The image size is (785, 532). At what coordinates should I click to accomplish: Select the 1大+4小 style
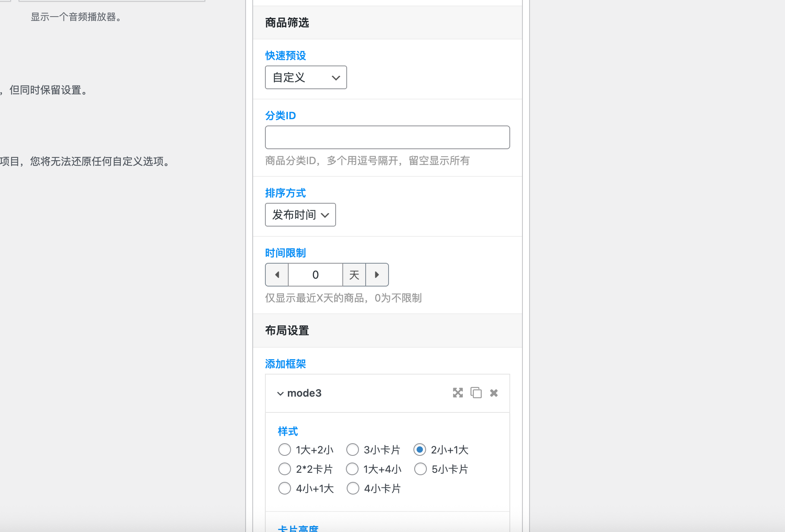point(353,469)
